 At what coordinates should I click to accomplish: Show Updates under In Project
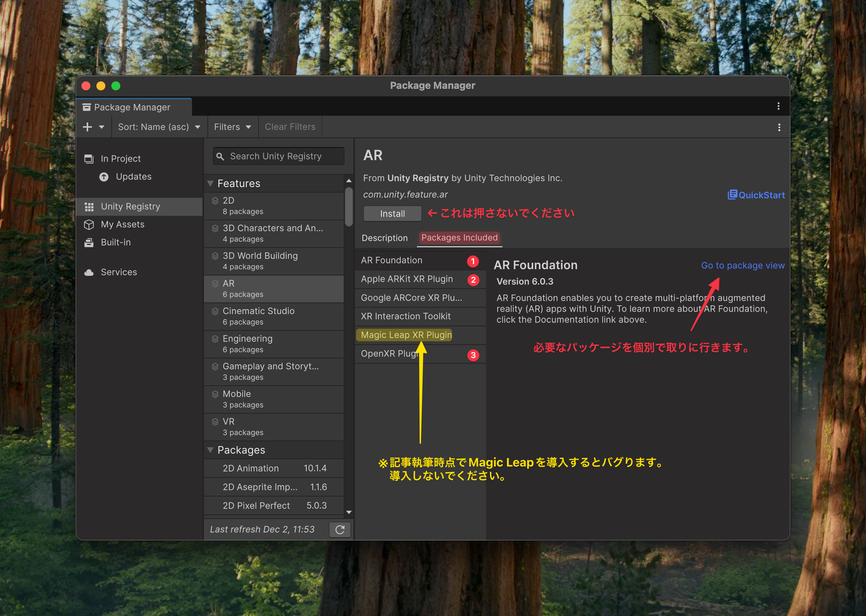(x=133, y=177)
